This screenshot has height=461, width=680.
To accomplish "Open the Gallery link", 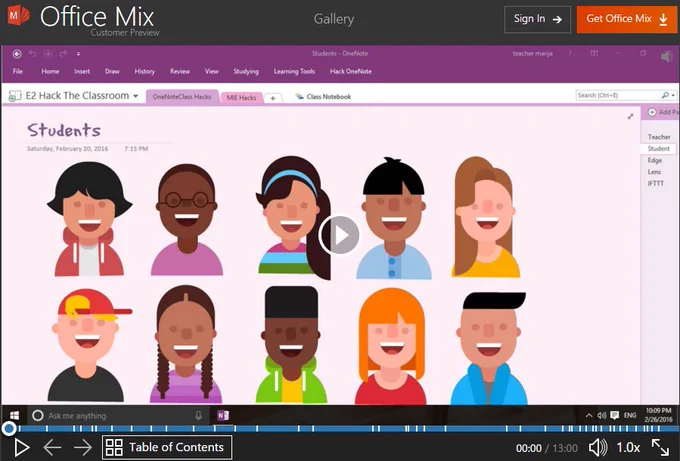I will coord(333,19).
